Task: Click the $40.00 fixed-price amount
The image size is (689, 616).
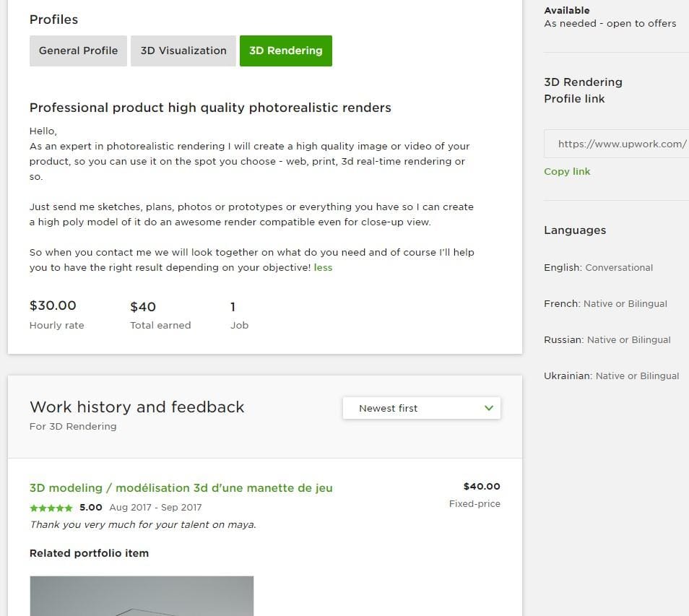Action: click(481, 486)
